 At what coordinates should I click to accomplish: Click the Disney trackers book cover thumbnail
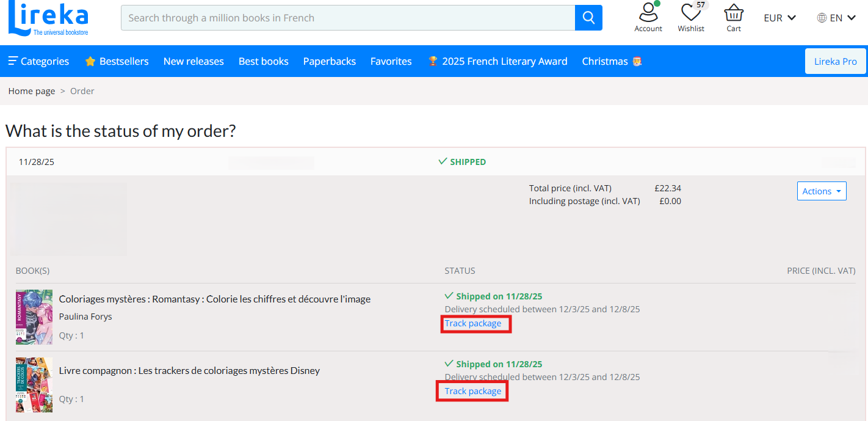pyautogui.click(x=34, y=384)
